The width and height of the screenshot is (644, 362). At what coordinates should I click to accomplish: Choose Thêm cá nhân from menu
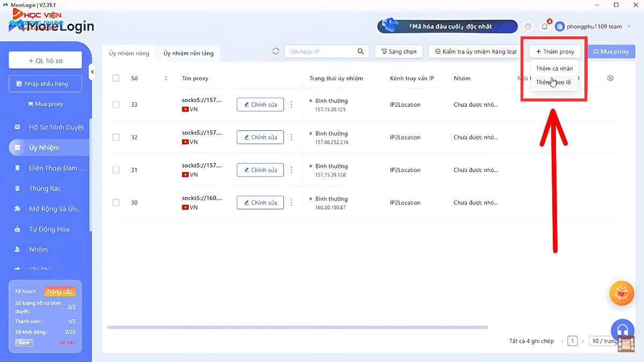[554, 69]
